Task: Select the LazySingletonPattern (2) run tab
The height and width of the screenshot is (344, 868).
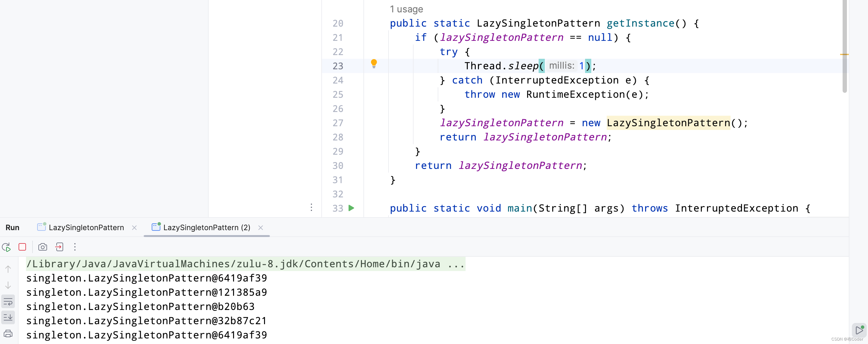Action: pos(206,228)
